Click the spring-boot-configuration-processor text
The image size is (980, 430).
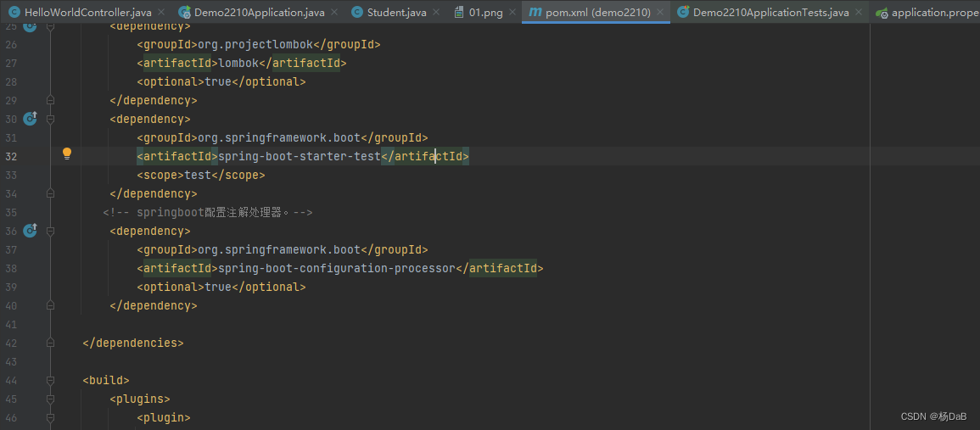(336, 268)
